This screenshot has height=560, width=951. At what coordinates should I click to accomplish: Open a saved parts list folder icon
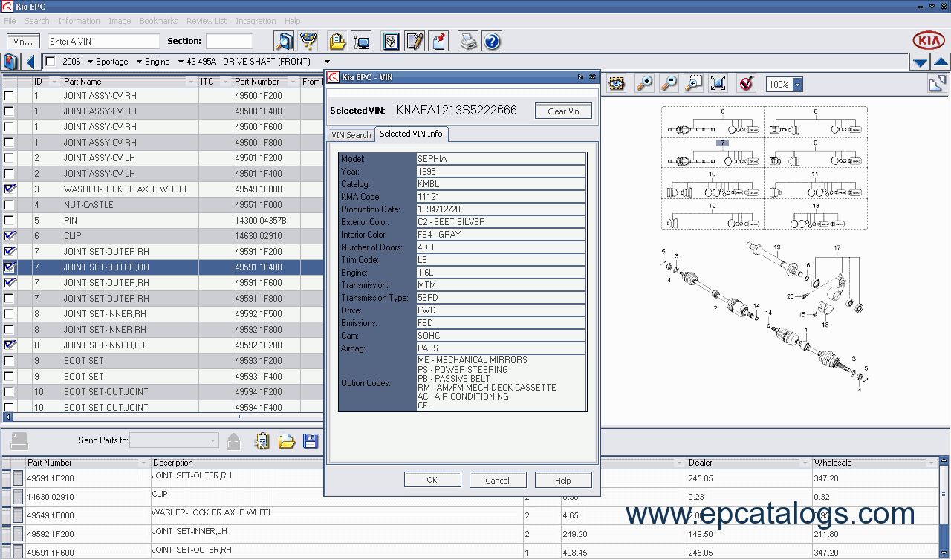(x=287, y=441)
